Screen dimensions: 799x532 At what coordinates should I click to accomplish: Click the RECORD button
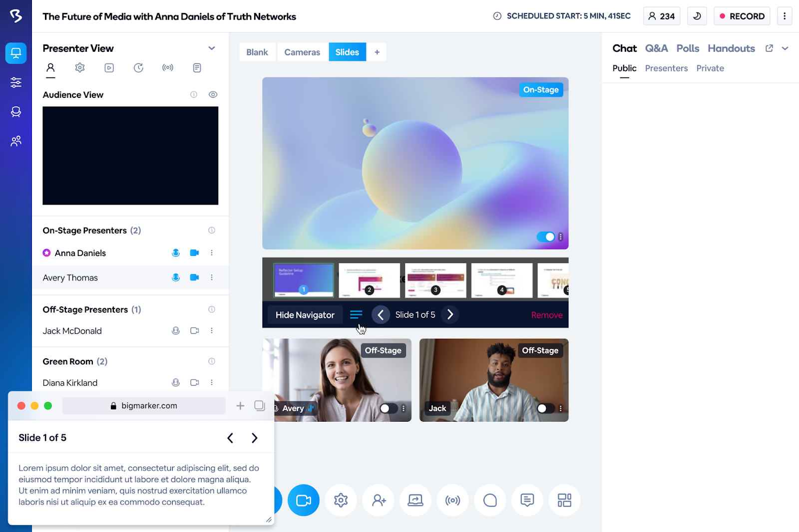[742, 16]
